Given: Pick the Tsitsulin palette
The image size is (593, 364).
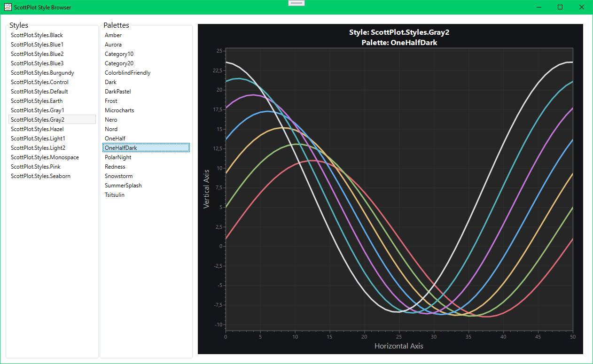Looking at the screenshot, I should click(x=114, y=194).
